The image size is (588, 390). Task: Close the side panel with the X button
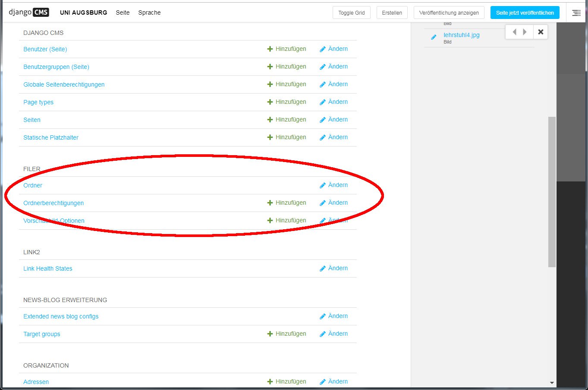click(x=541, y=32)
